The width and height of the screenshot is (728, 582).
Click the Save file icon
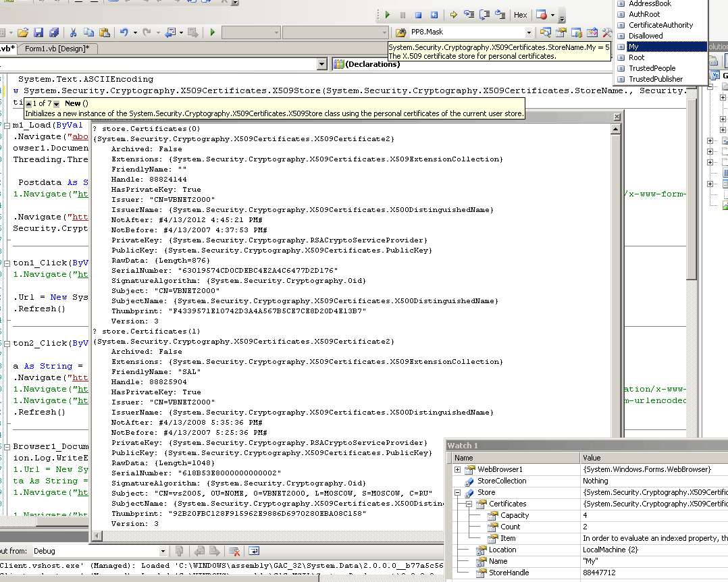(38, 32)
